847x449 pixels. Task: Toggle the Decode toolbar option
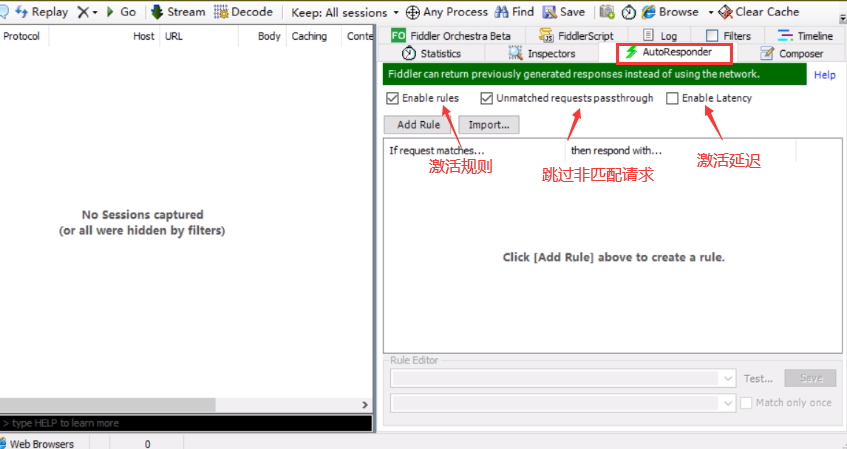[x=243, y=12]
